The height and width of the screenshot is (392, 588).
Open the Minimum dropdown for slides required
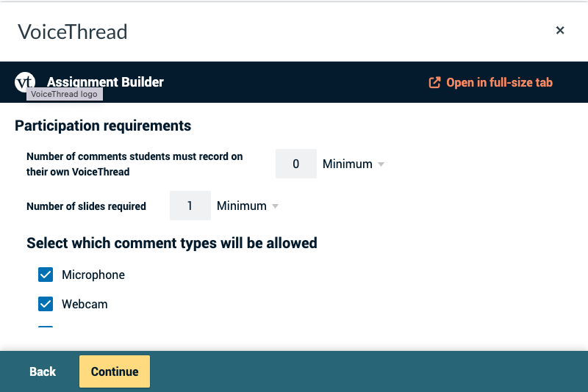[248, 206]
